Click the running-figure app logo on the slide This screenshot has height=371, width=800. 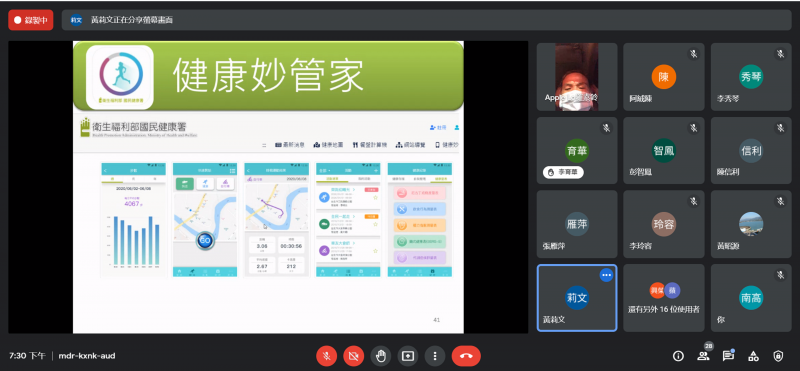point(120,77)
